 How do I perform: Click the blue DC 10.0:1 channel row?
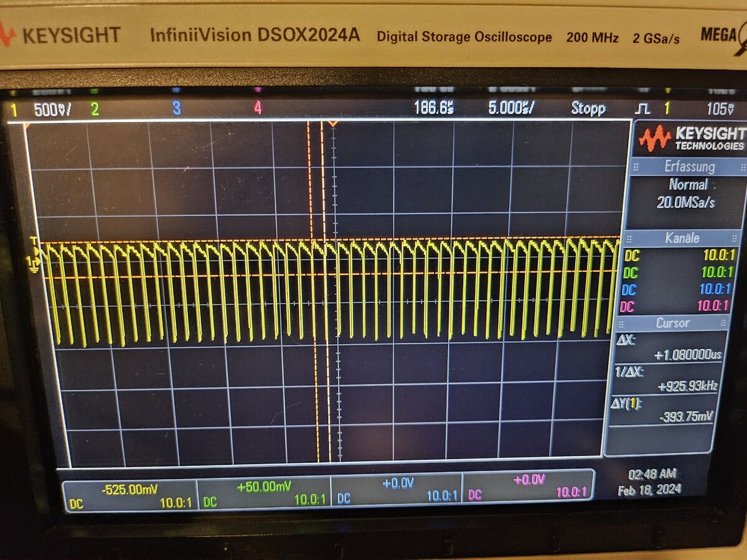(x=677, y=289)
